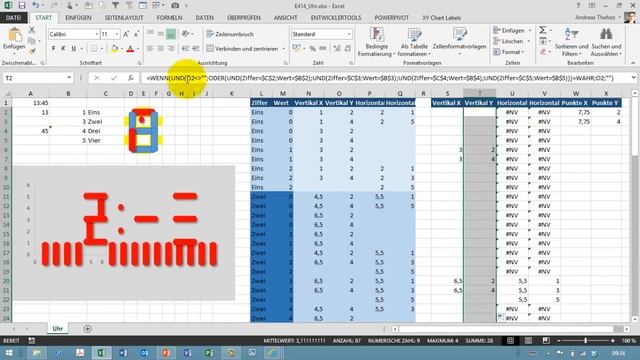640x360 pixels.
Task: Toggle italic K formatting
Action: pyautogui.click(x=63, y=49)
